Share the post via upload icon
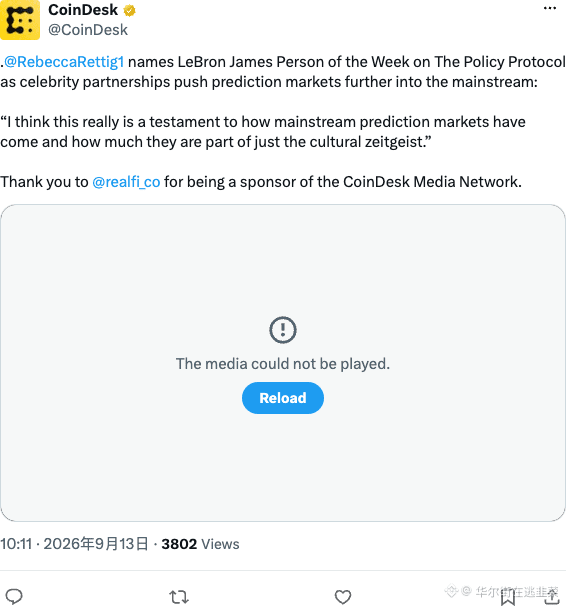The image size is (566, 608). point(551,596)
